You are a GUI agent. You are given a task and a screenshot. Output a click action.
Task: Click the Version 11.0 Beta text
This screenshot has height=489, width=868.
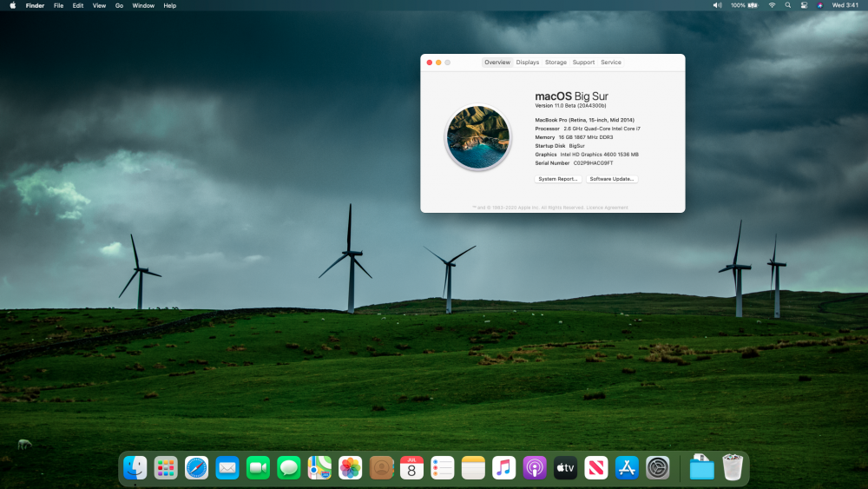coord(570,106)
